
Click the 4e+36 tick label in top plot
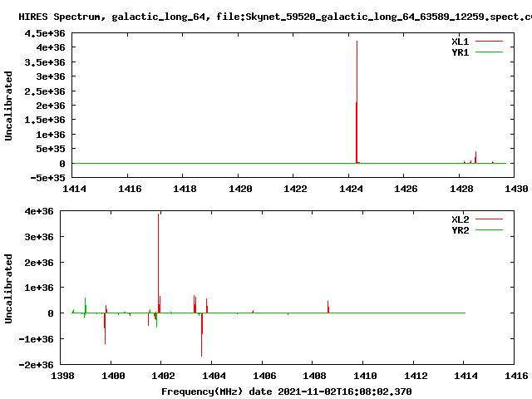pyautogui.click(x=51, y=47)
